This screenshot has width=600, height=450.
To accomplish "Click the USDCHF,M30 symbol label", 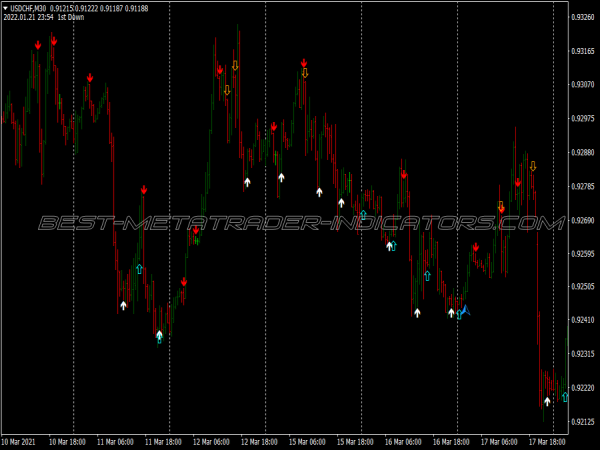I will coord(28,8).
